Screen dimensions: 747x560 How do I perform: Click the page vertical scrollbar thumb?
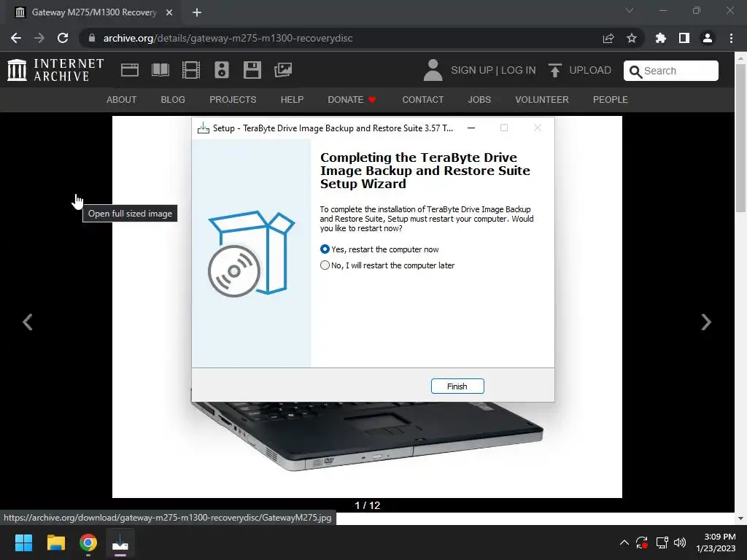point(740,138)
